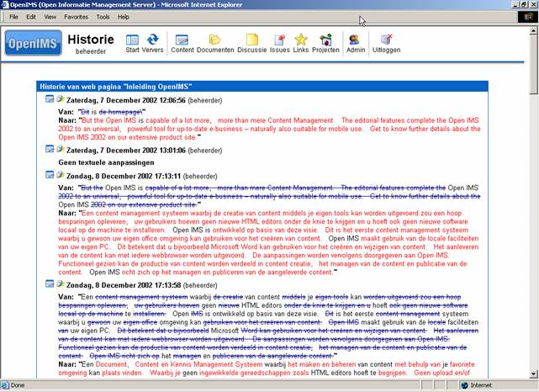Viewport: 539px width, 392px height.
Task: Click the OpenIMS logo button
Action: pos(34,44)
